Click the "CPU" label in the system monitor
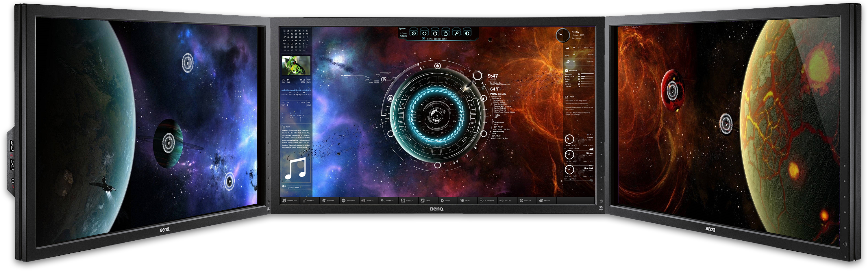Viewport: 868px width, 271px height. (283, 80)
